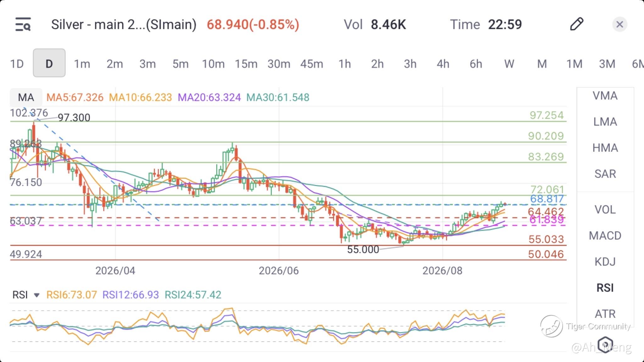Click the RSI6:73.07 reading
Viewport: 644px width, 362px height.
71,295
